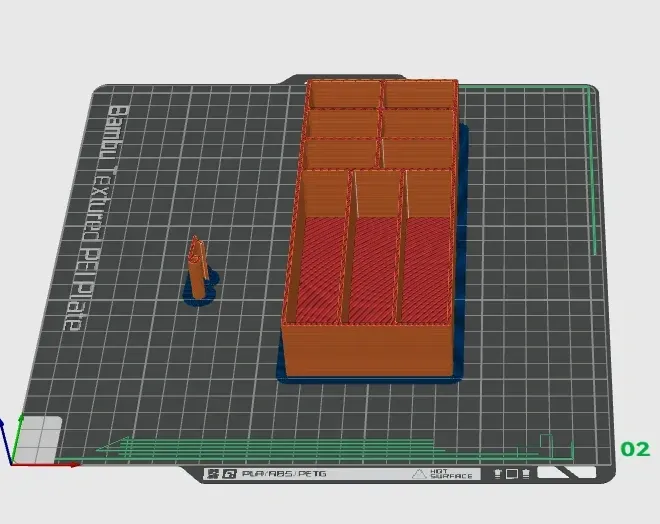Screen dimensions: 660x524
Task: Select the small orange pin model
Action: coord(198,267)
